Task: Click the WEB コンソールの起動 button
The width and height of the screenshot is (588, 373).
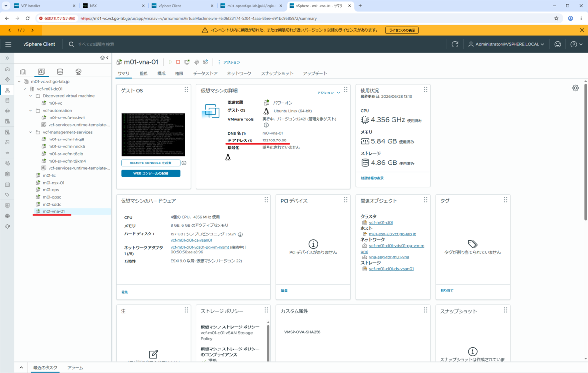Action: [x=150, y=173]
